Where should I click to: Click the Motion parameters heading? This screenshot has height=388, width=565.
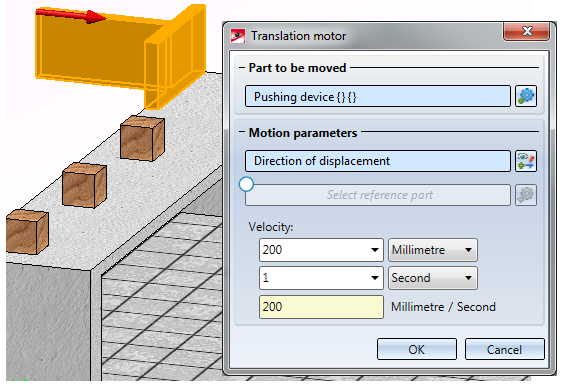point(303,133)
